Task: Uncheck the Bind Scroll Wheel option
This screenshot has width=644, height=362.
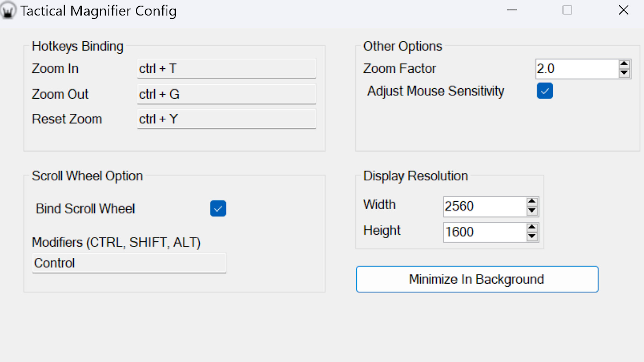Action: (x=218, y=208)
